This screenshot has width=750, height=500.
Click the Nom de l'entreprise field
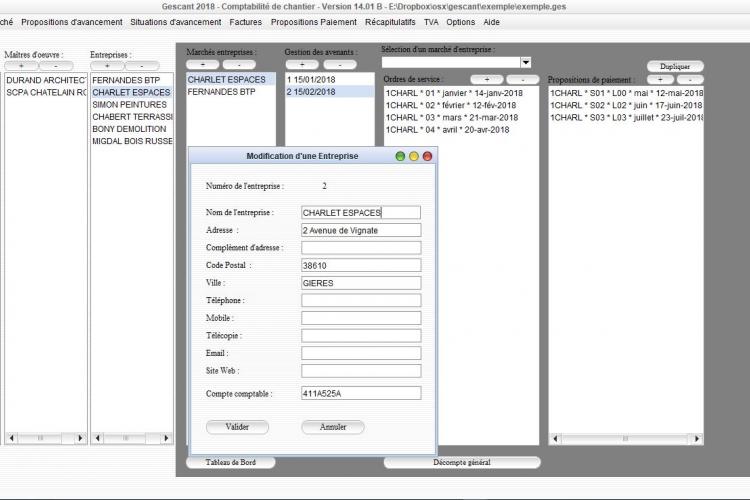[361, 212]
